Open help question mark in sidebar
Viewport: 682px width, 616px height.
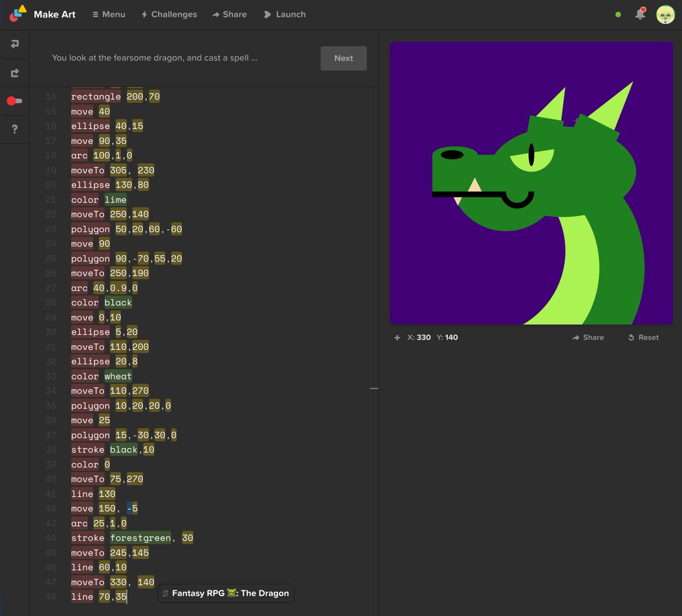click(15, 130)
